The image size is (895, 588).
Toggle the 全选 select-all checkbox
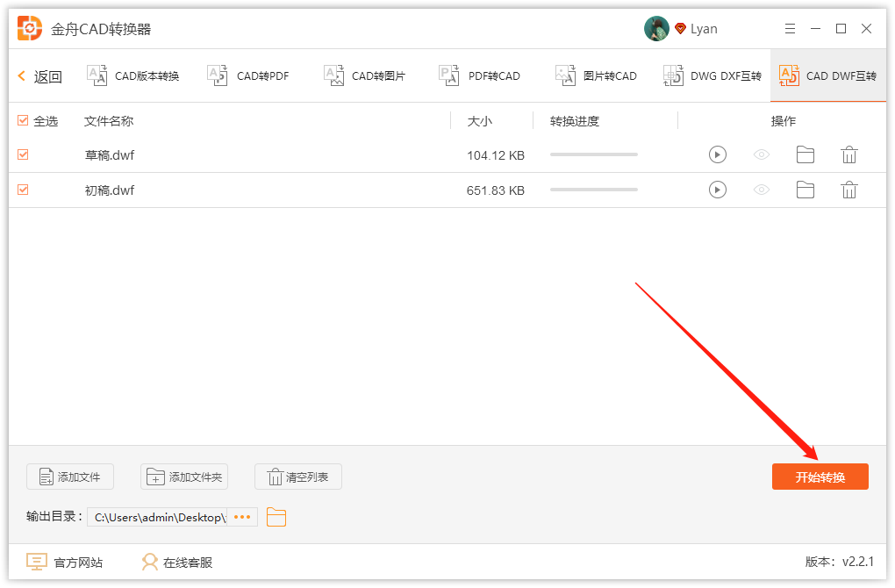[x=22, y=121]
